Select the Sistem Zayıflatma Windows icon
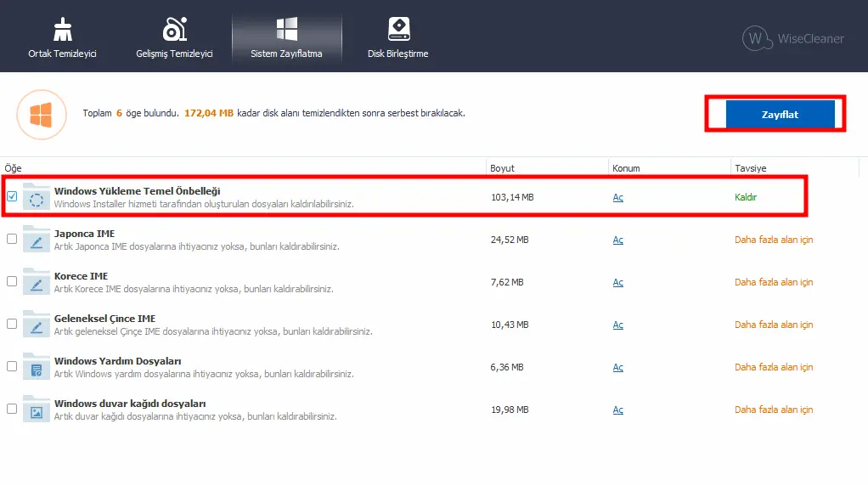868x486 pixels. coord(287,29)
